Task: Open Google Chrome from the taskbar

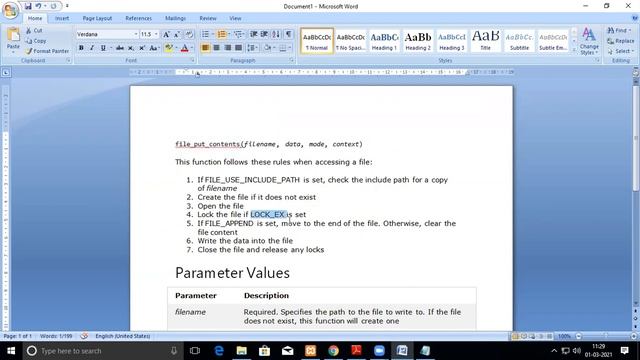Action: [333, 351]
